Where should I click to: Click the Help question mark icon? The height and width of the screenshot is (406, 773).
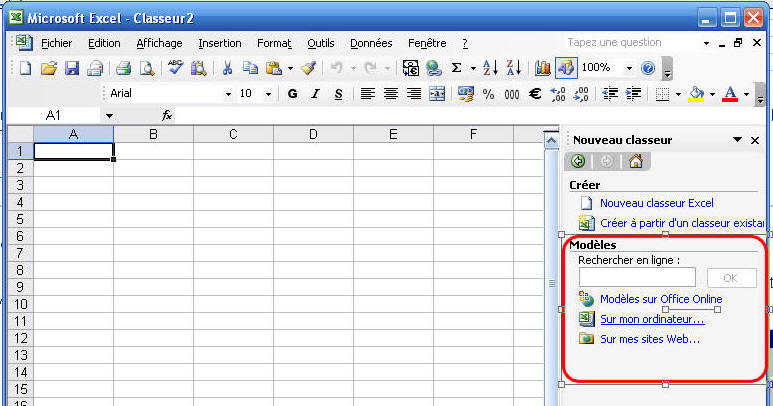648,68
